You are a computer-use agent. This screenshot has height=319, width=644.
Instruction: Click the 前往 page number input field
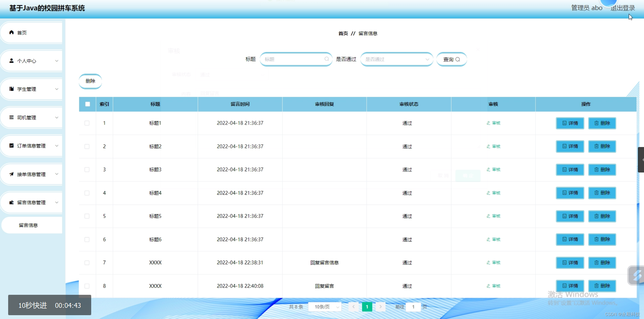click(413, 307)
